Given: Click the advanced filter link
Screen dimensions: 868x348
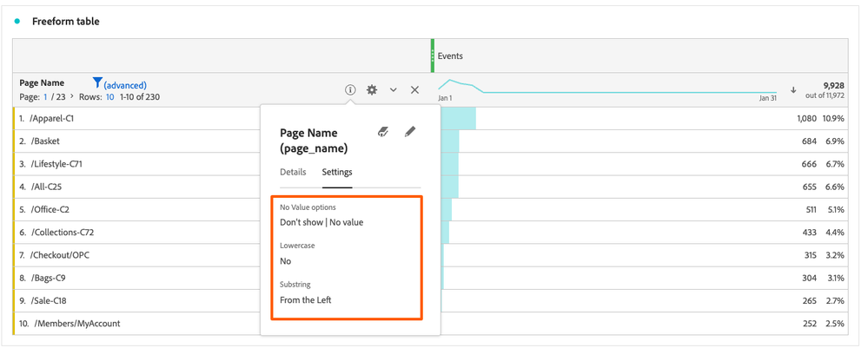Looking at the screenshot, I should (125, 85).
